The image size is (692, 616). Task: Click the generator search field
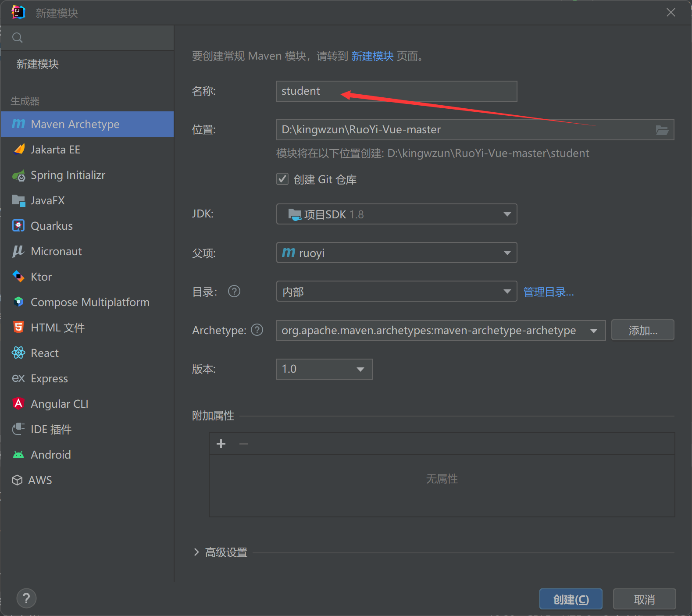point(88,38)
